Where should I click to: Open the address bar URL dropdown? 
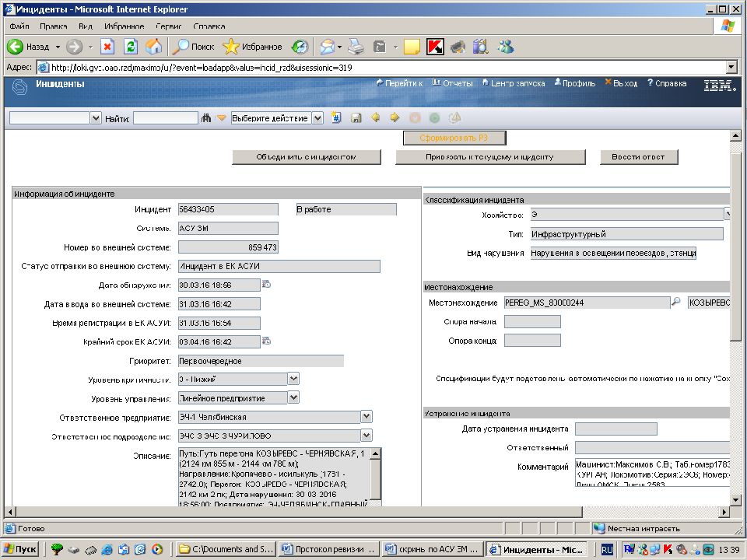(x=731, y=67)
